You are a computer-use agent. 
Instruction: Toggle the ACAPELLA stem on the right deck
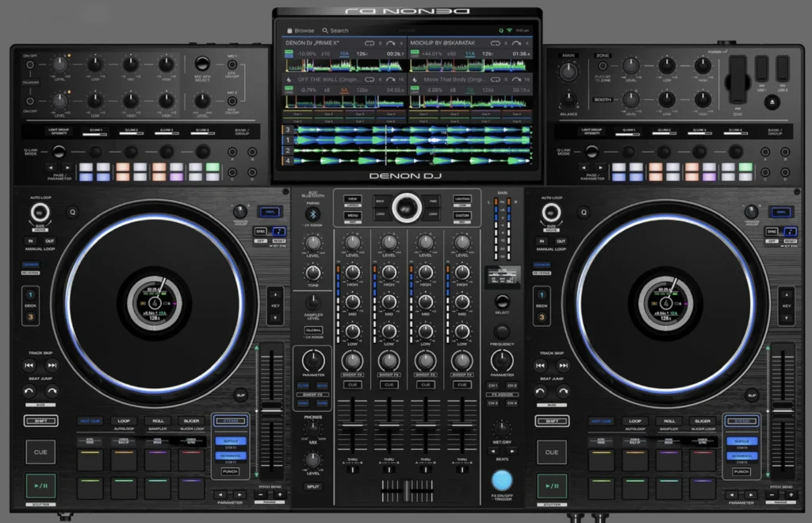pyautogui.click(x=742, y=441)
